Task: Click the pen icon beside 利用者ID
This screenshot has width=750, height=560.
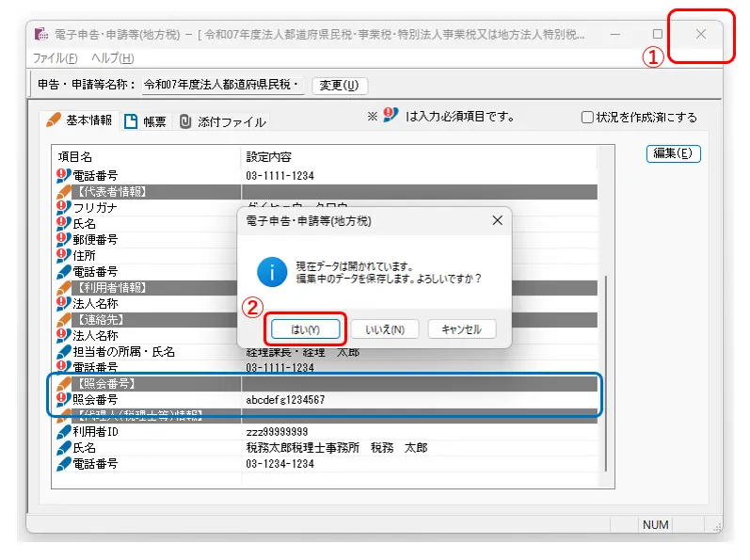Action: 64,432
